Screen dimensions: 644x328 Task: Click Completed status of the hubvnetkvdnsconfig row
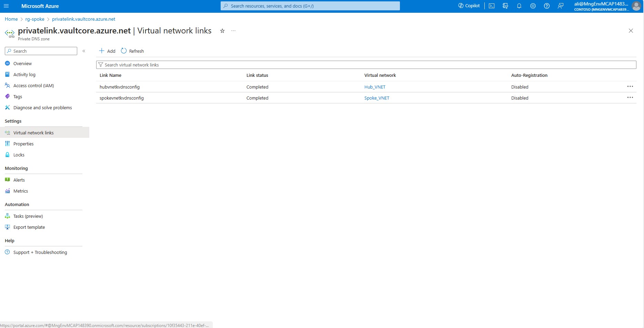point(257,87)
